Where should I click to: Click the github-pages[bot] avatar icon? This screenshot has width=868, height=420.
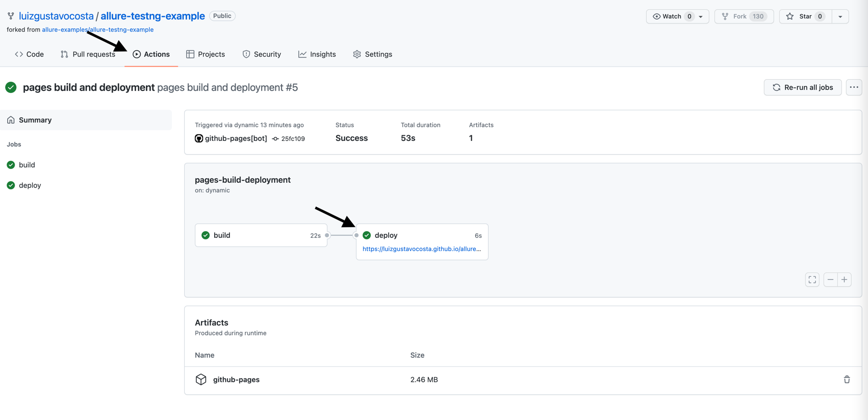tap(199, 138)
